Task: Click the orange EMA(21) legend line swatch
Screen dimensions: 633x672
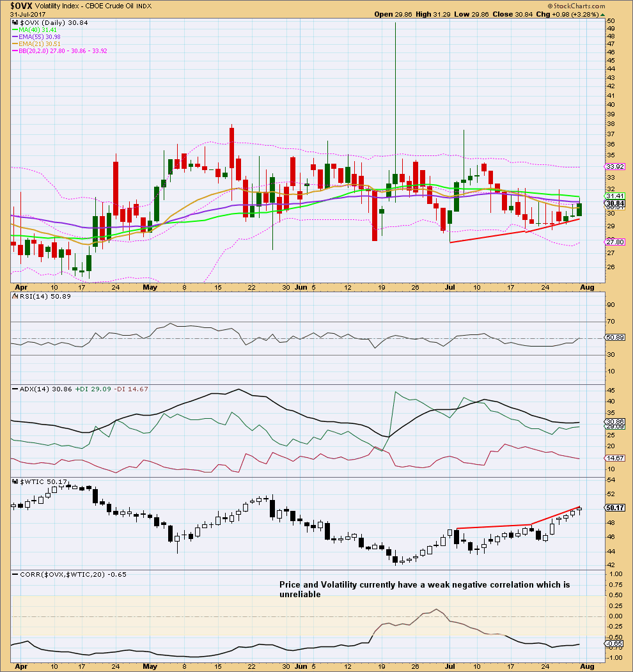Action: [x=15, y=43]
